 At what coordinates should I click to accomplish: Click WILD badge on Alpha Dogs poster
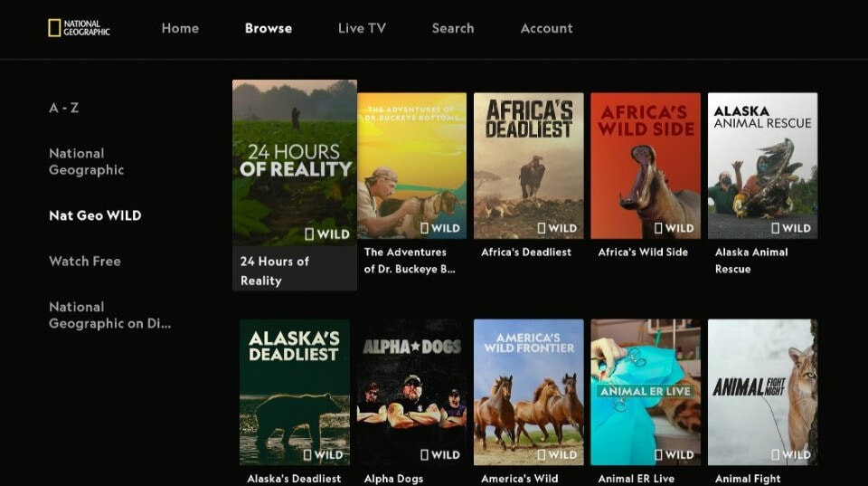click(440, 455)
